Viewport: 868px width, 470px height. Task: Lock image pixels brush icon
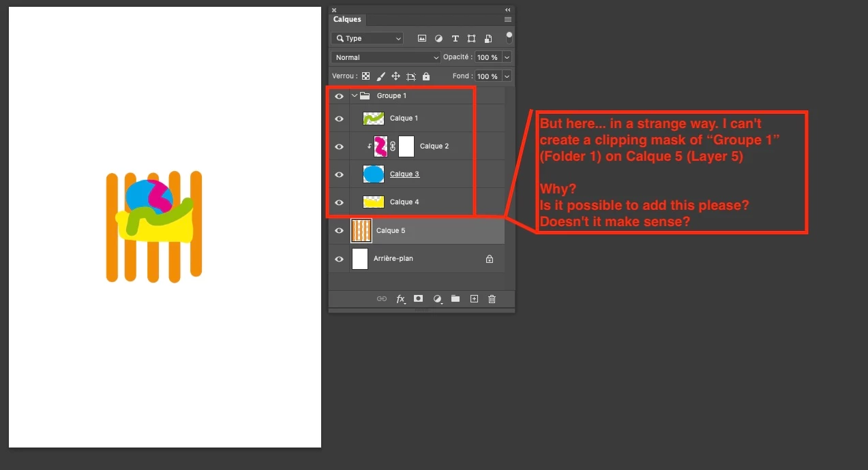381,76
